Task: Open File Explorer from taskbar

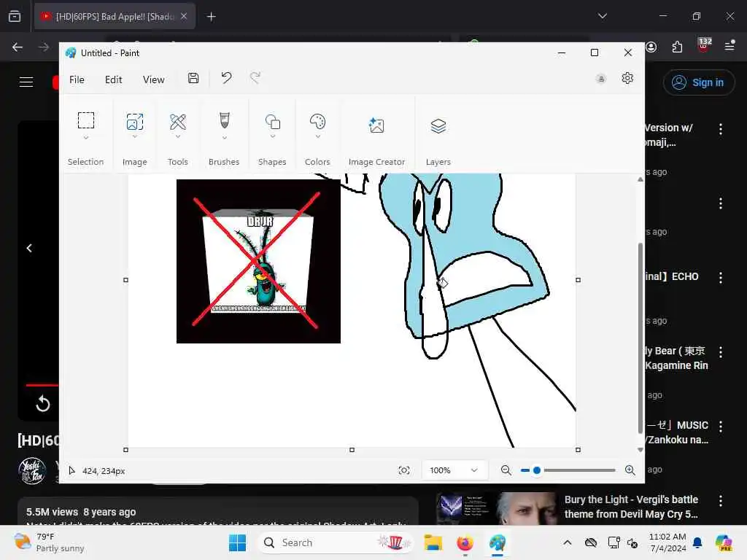Action: (x=433, y=542)
